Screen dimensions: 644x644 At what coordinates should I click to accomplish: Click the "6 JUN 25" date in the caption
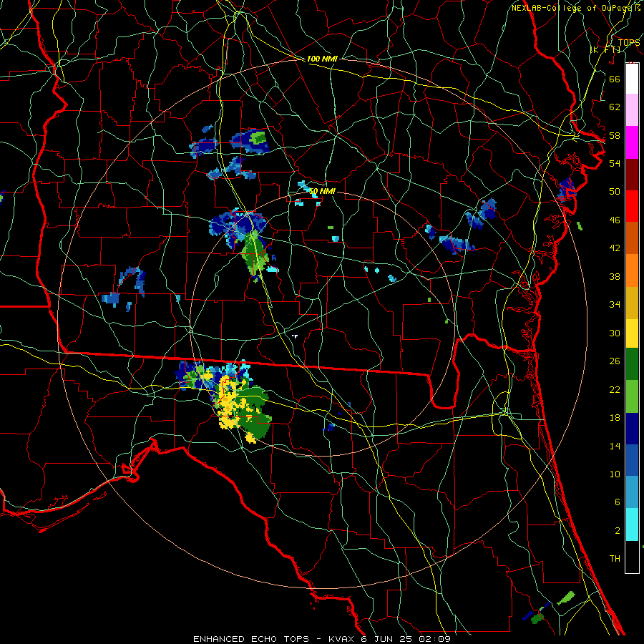coord(386,639)
